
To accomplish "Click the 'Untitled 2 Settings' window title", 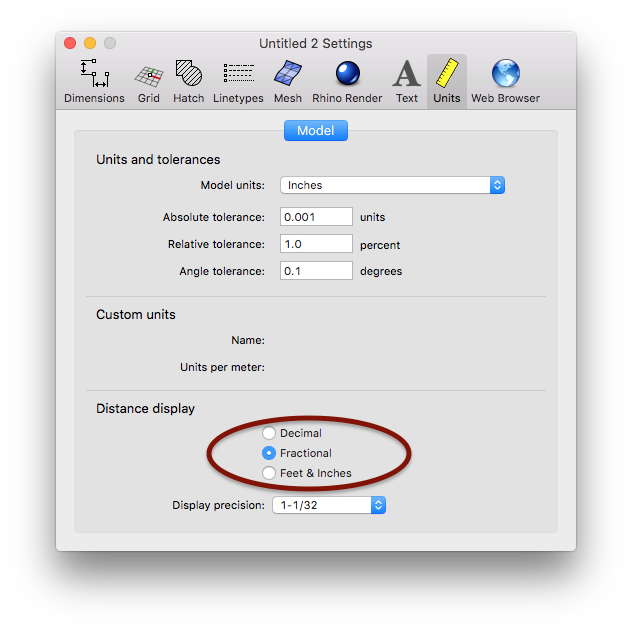I will pyautogui.click(x=316, y=44).
